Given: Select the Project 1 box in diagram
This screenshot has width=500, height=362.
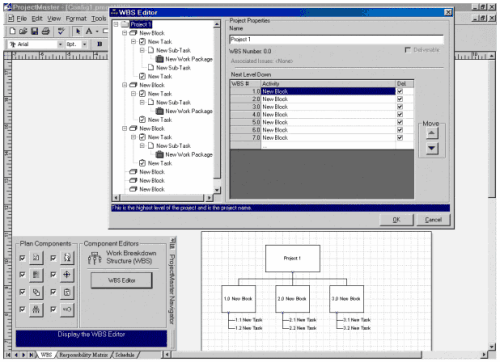Looking at the screenshot, I should [x=293, y=258].
